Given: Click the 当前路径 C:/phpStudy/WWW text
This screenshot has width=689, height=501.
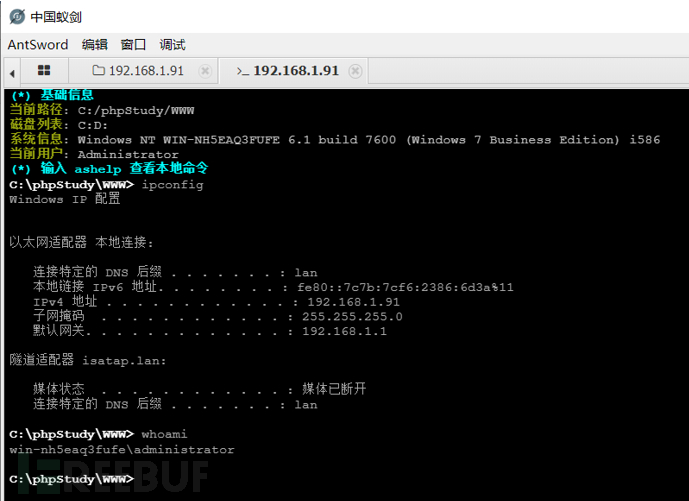Looking at the screenshot, I should [x=102, y=110].
